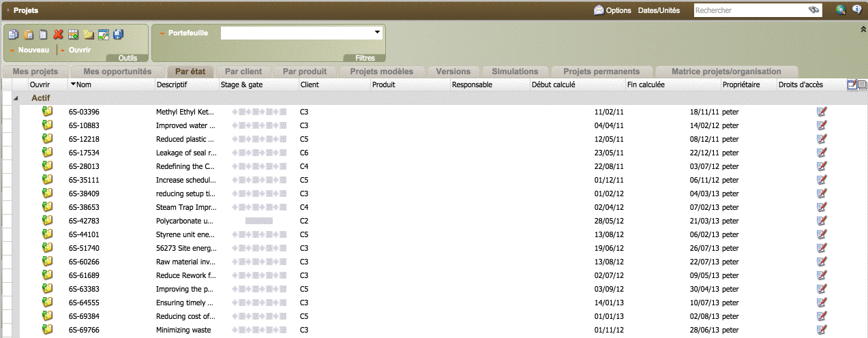Click the Propriétaire column header
Screen dimensions: 868x338
pos(749,84)
